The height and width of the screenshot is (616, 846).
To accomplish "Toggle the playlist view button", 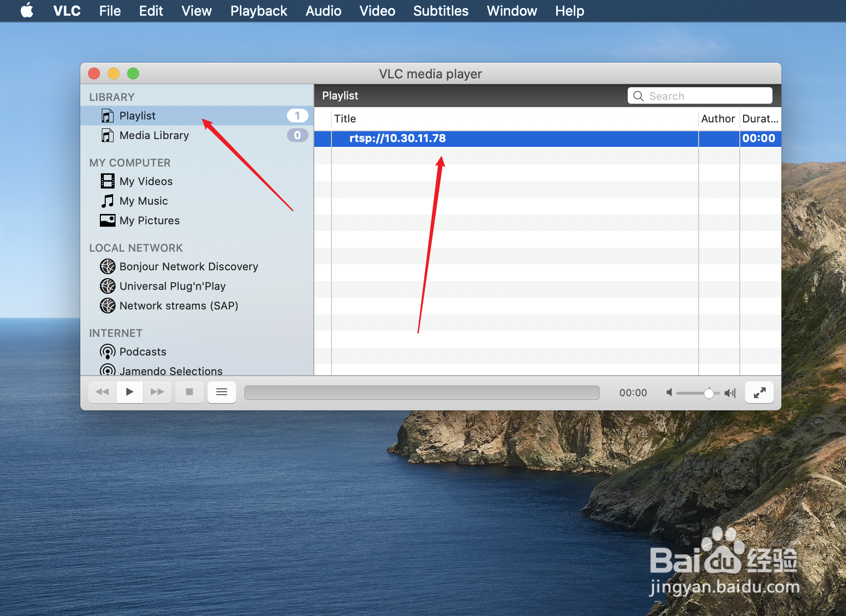I will click(x=222, y=392).
